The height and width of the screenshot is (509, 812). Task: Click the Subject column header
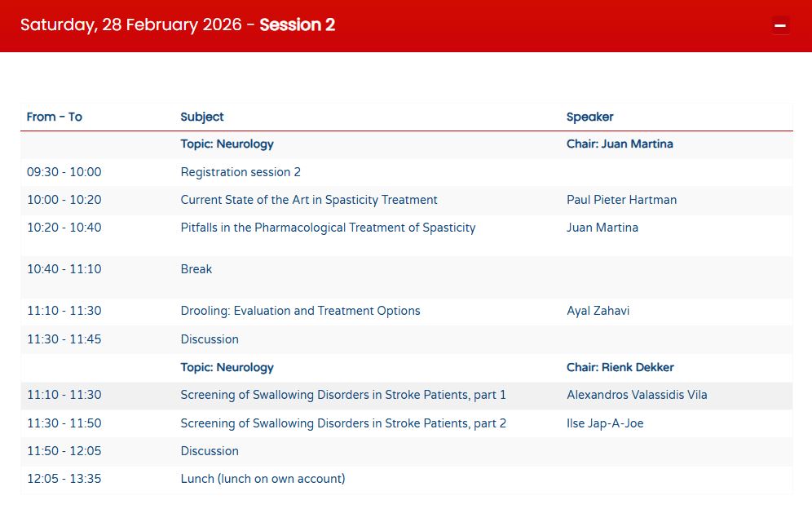tap(202, 117)
